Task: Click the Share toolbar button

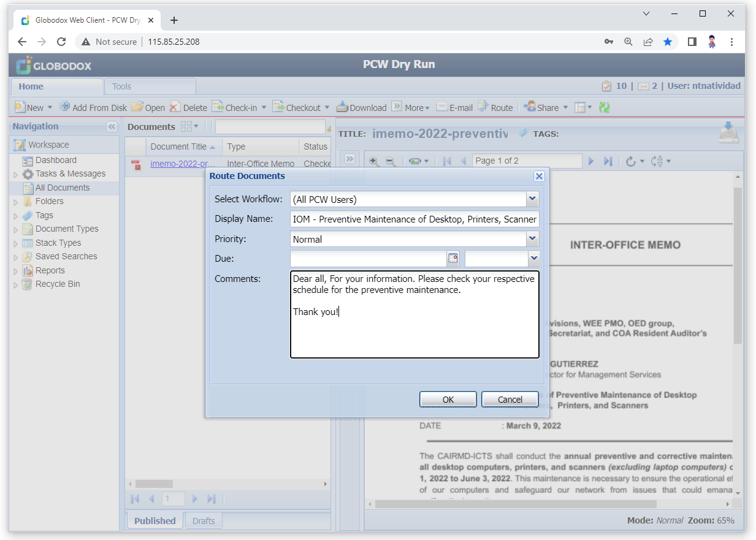Action: 541,107
